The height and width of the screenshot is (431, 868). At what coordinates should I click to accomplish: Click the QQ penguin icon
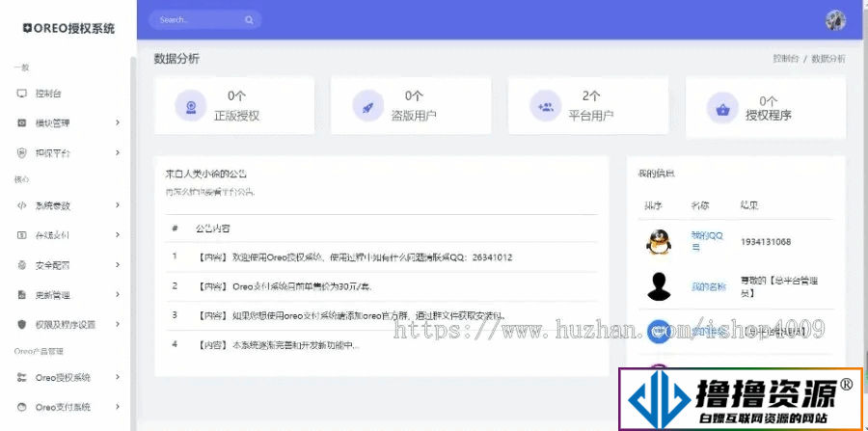tap(659, 242)
